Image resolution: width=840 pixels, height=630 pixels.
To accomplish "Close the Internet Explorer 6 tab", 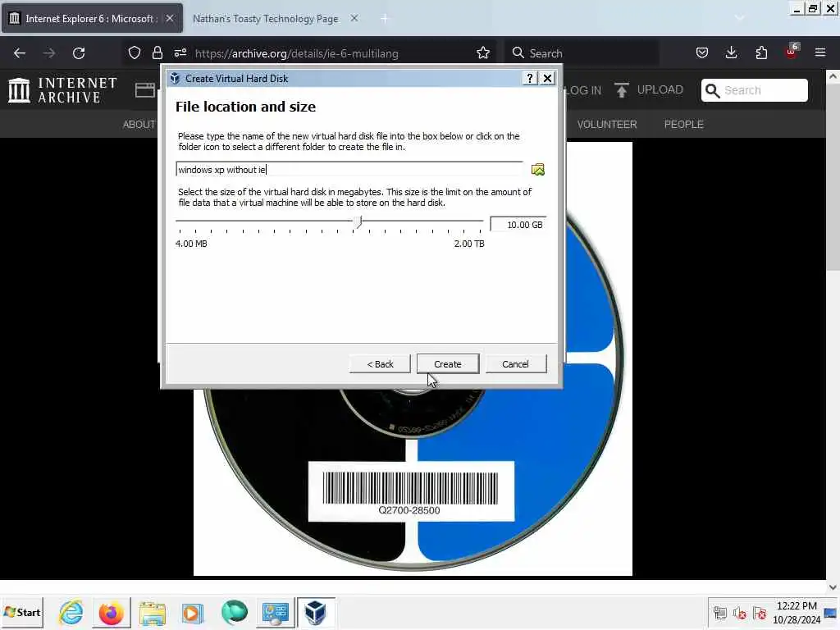I will click(169, 18).
